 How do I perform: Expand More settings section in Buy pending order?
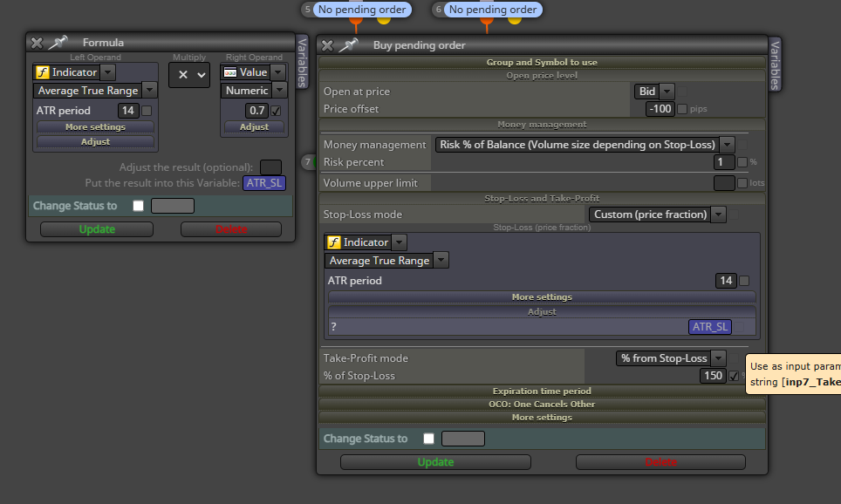click(542, 417)
